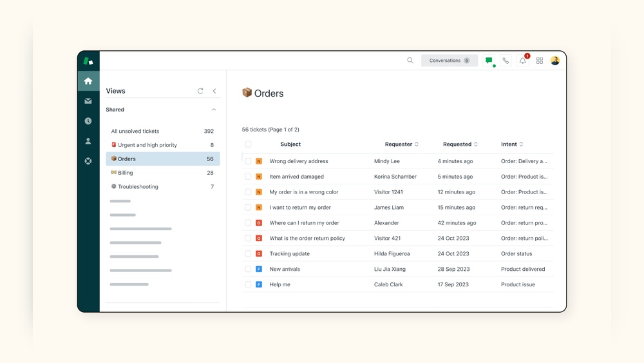The height and width of the screenshot is (363, 644).
Task: Select the Troubleshooting view
Action: (x=163, y=186)
